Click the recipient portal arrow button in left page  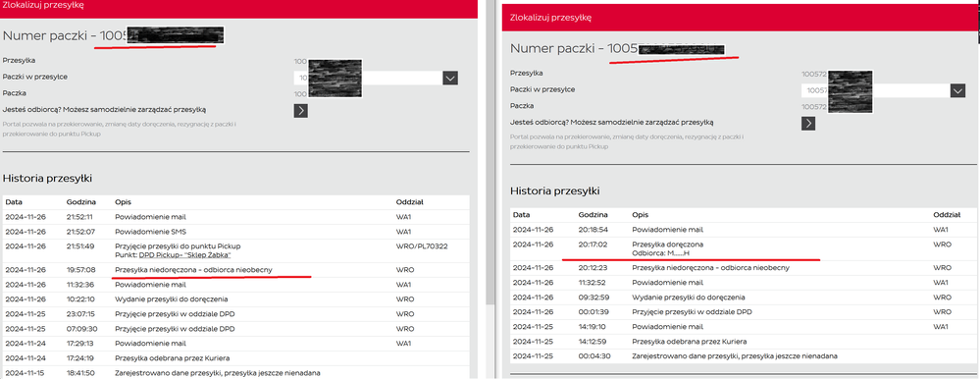pos(300,111)
